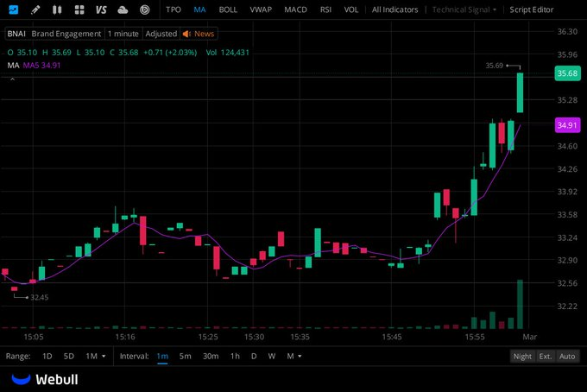The height and width of the screenshot is (392, 587).
Task: Expand the Technical Signal dropdown
Action: tap(464, 9)
